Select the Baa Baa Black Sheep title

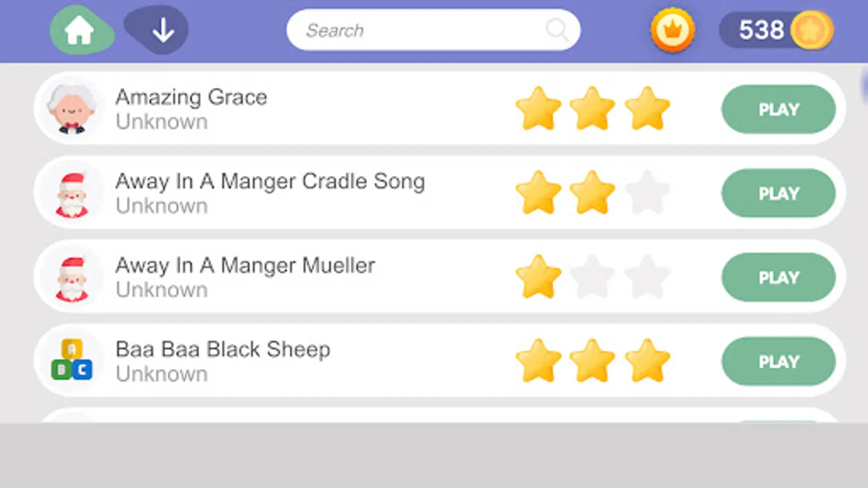pos(222,350)
